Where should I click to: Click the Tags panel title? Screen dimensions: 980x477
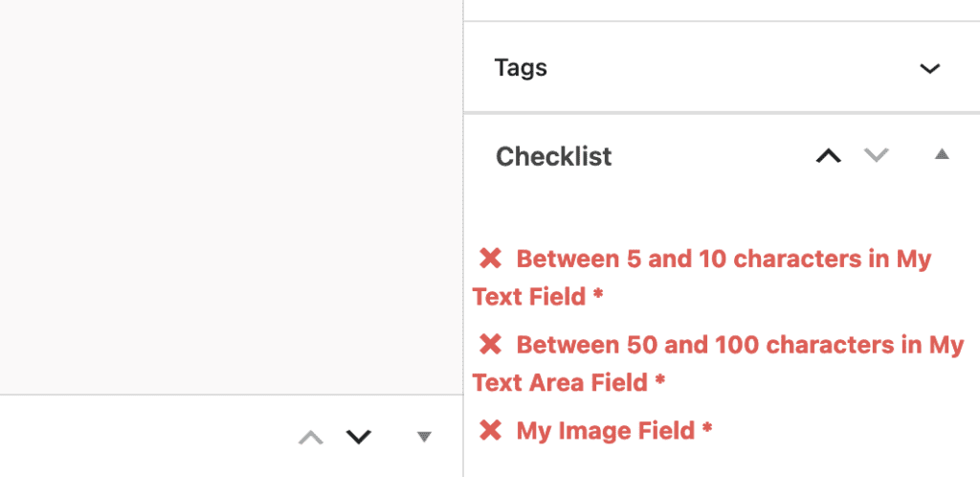521,68
